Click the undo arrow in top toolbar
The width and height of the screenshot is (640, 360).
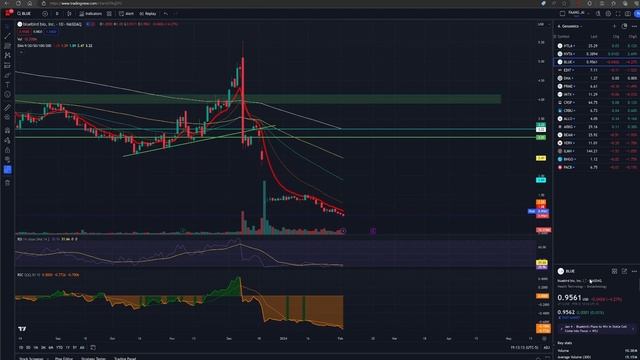[166, 13]
